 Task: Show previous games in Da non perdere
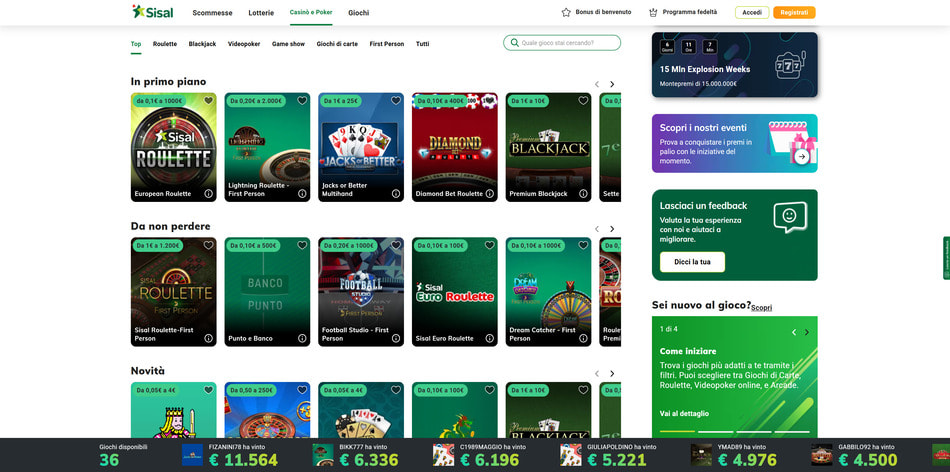point(597,229)
